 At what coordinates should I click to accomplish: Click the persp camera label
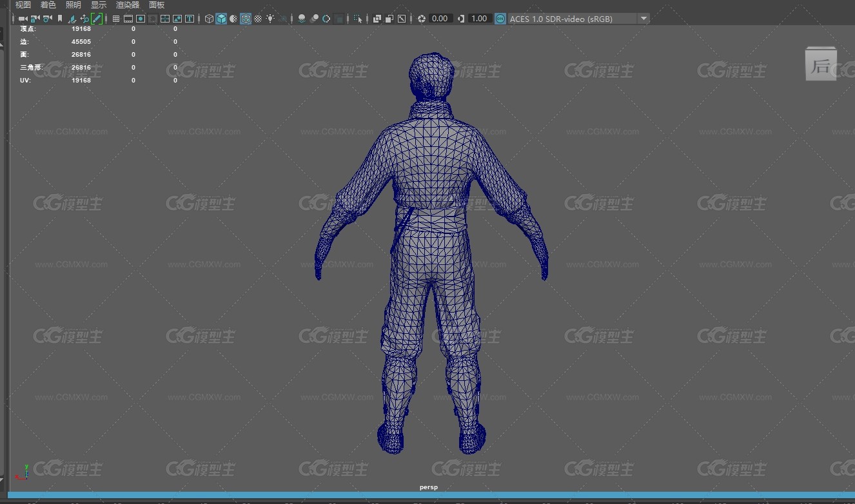point(428,487)
